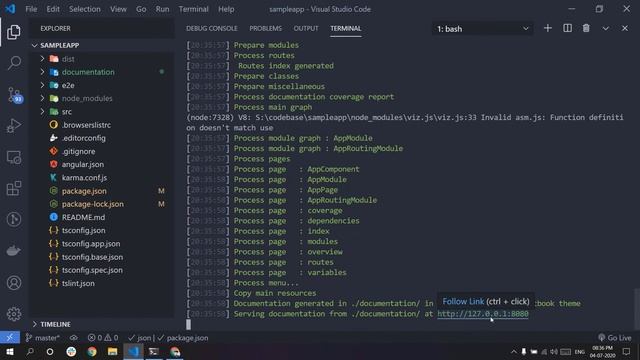Click the remote window indicator in status bar
The height and width of the screenshot is (360, 640).
(10, 338)
